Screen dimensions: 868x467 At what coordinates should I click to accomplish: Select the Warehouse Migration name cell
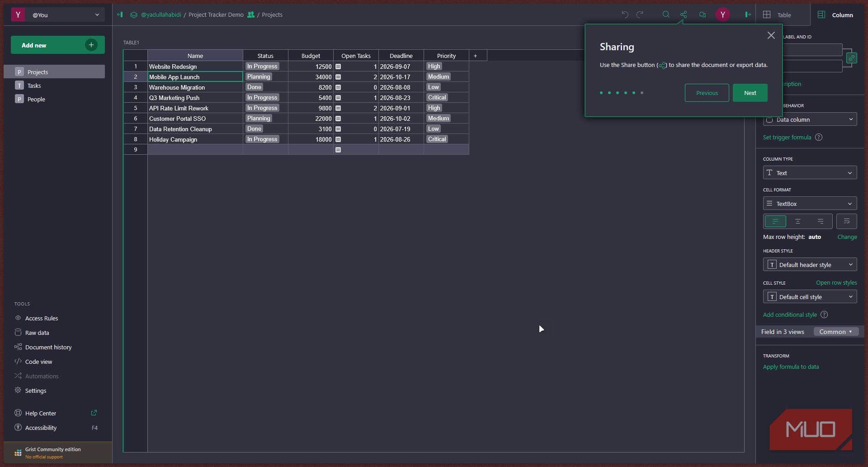(x=195, y=87)
